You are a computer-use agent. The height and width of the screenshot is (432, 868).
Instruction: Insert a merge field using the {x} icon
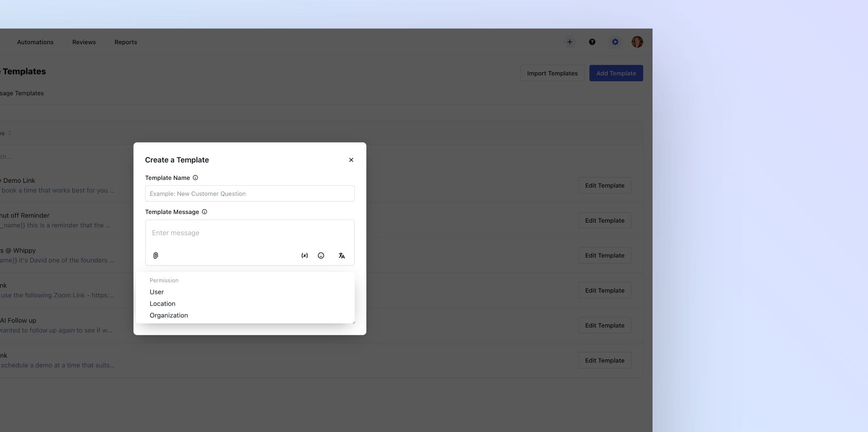coord(304,255)
